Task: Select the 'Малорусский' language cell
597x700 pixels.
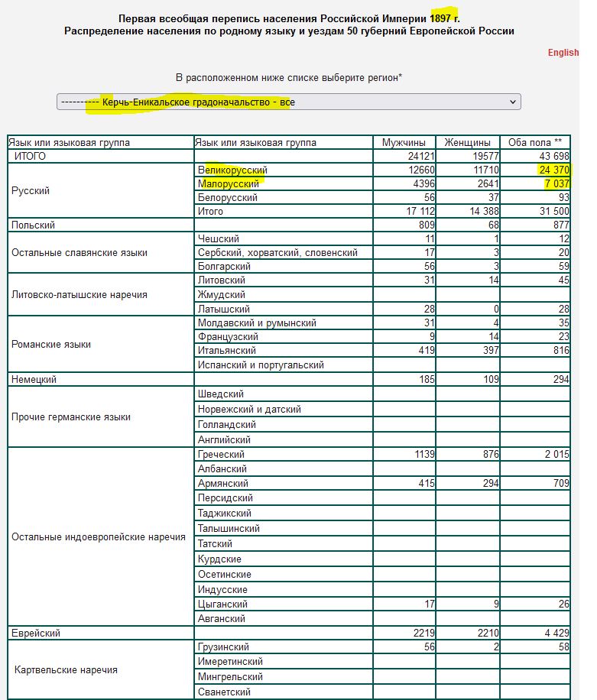Action: [229, 183]
